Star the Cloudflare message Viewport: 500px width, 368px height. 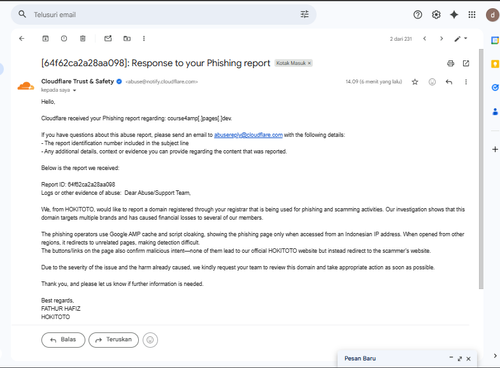tap(415, 82)
